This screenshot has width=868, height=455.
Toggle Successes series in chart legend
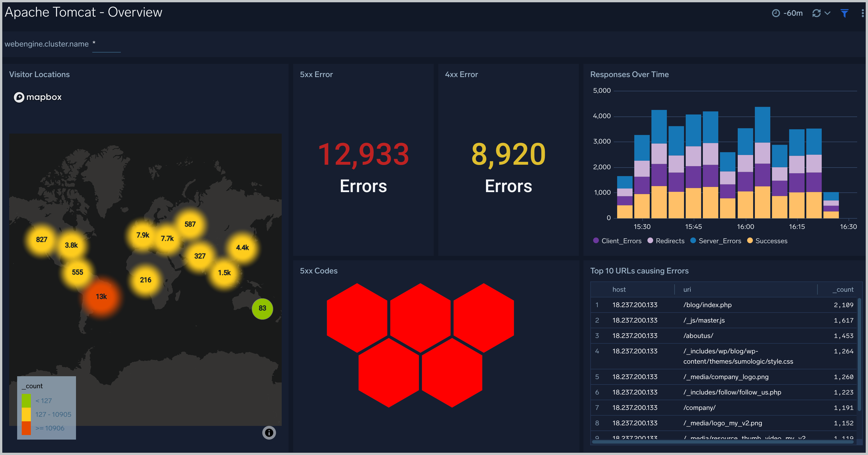coord(767,241)
